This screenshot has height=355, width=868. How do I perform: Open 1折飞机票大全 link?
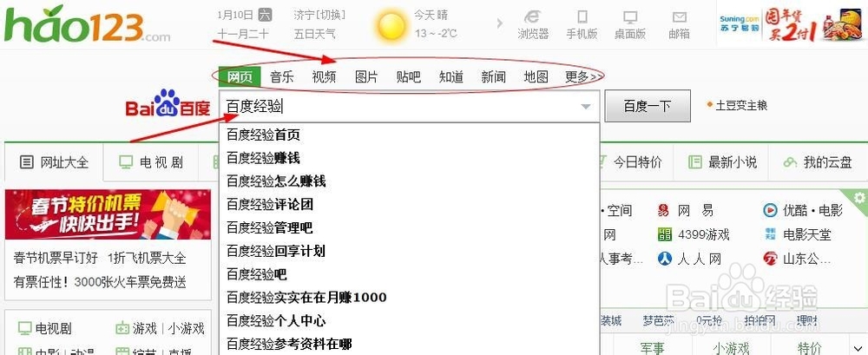tap(147, 258)
